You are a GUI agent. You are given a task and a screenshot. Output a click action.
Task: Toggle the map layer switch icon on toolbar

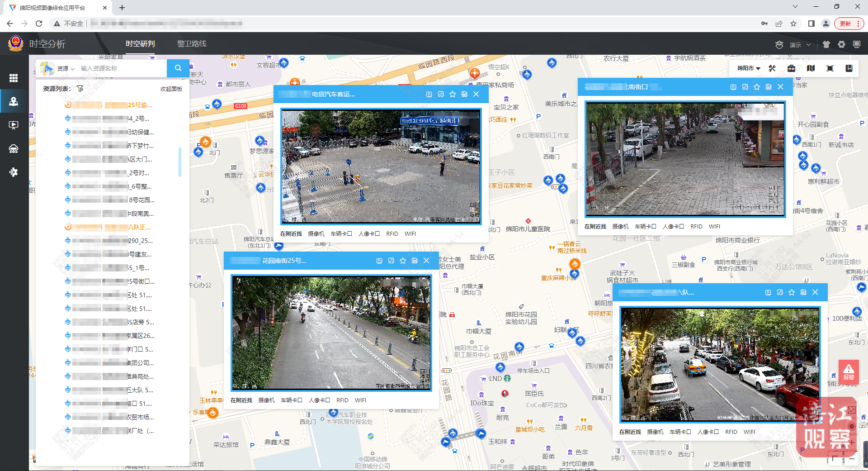[x=811, y=68]
